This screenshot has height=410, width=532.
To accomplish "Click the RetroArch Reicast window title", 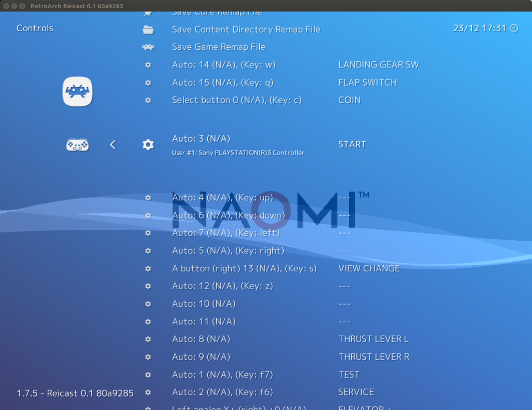I will (x=77, y=6).
